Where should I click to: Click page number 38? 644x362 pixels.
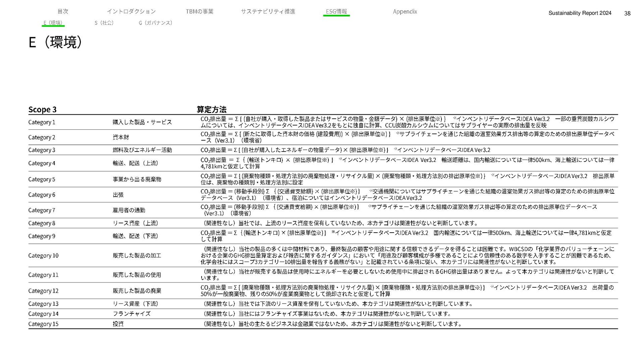(627, 13)
